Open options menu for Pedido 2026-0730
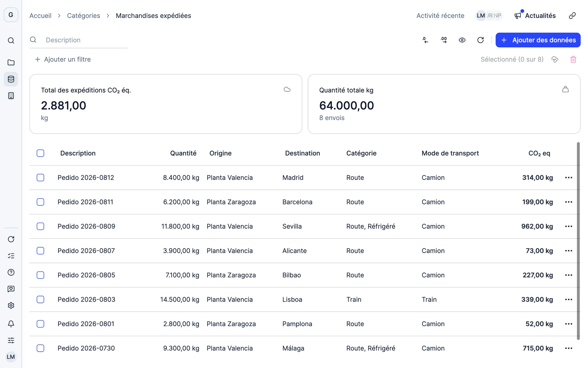Image resolution: width=588 pixels, height=368 pixels. (x=568, y=348)
